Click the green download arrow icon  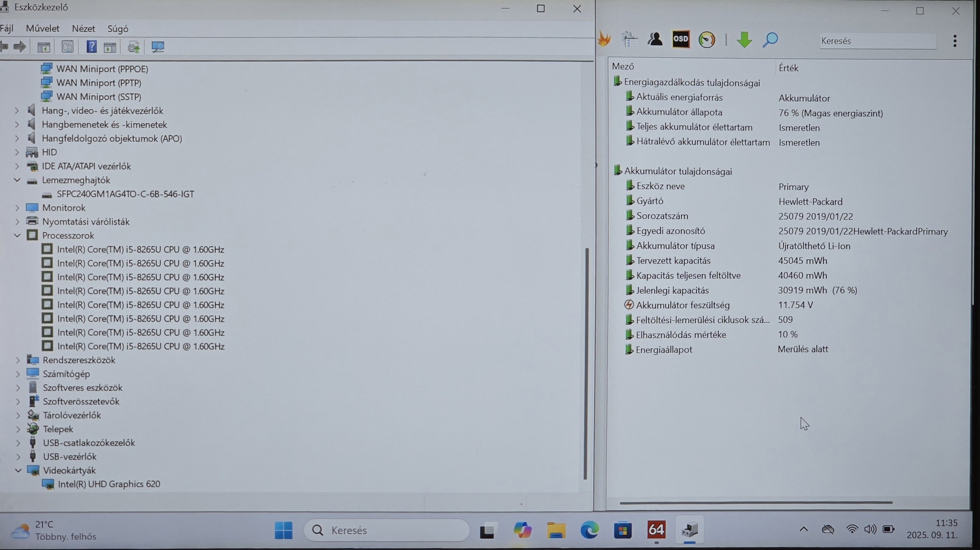(744, 40)
